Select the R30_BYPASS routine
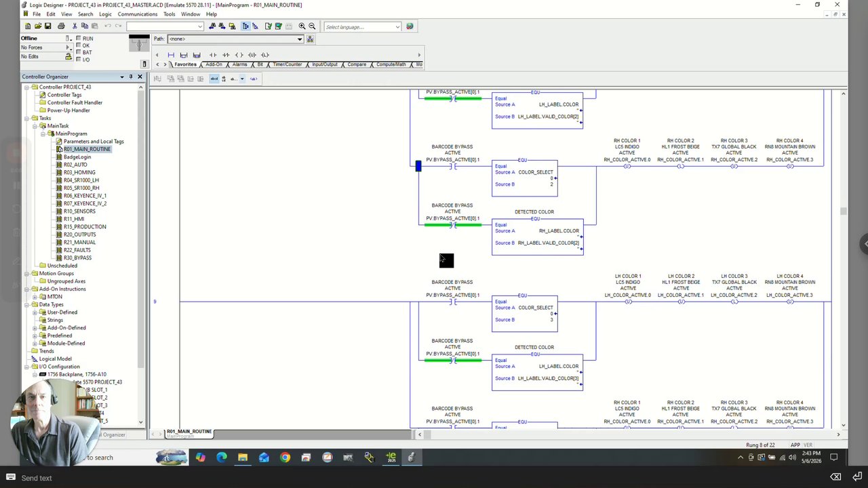Viewport: 868px width, 488px height. [x=77, y=258]
